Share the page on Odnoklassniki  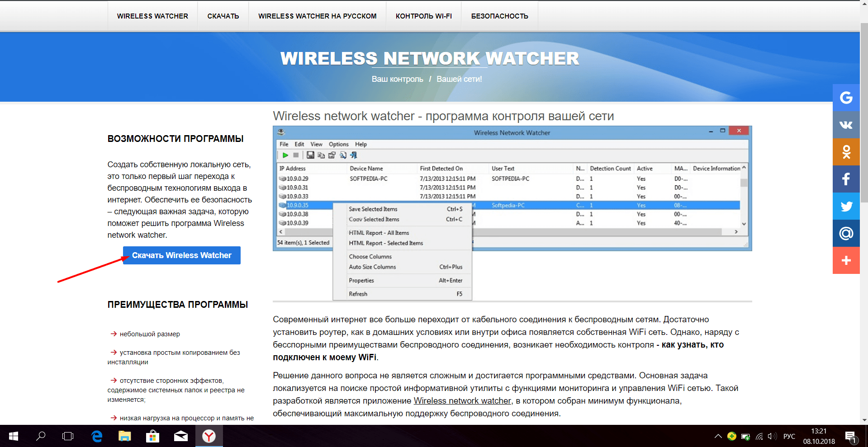point(846,152)
